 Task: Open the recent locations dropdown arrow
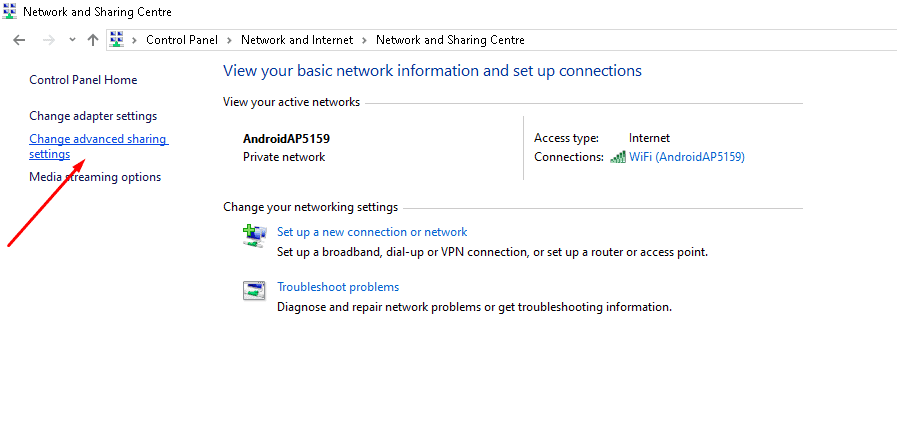tap(72, 40)
